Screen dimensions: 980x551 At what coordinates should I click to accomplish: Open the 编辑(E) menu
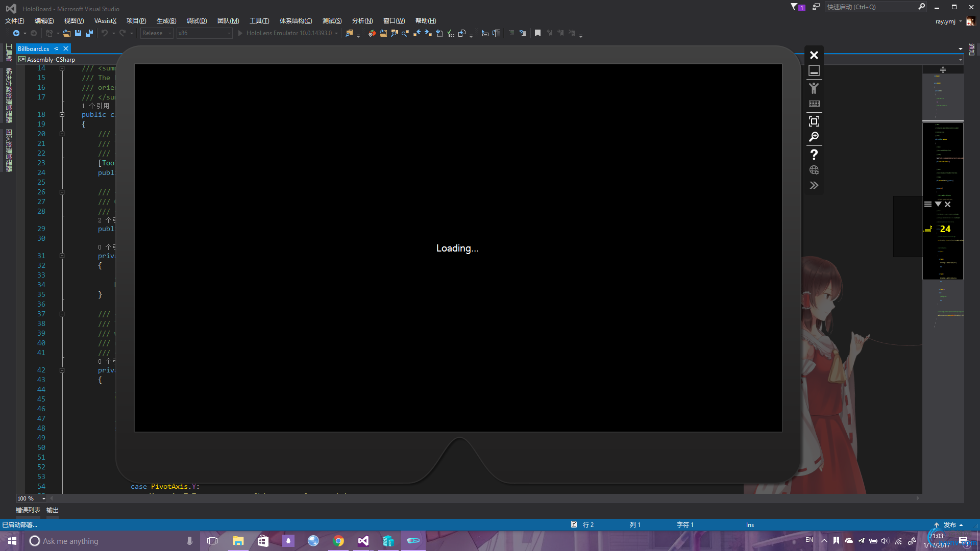[44, 21]
